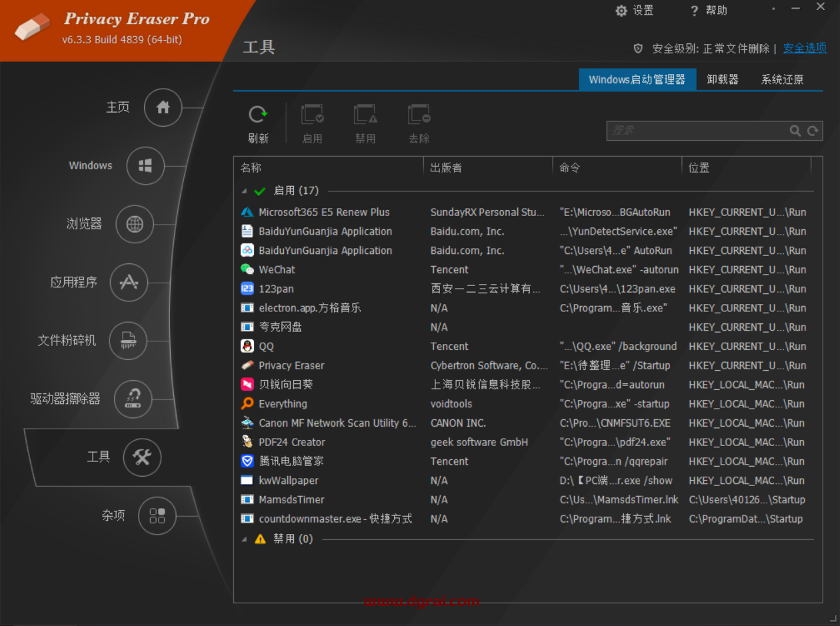Open the Windows sidebar icon
Screen dimensions: 840x626
(145, 166)
